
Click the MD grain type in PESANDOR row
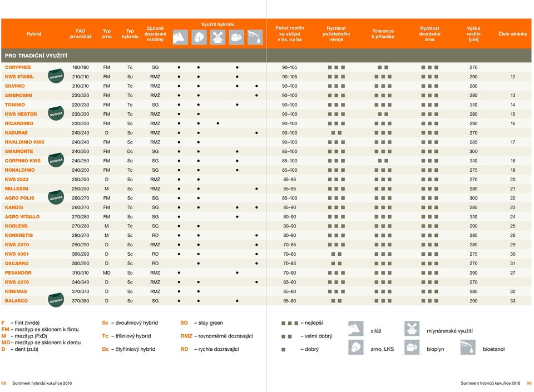(x=107, y=273)
